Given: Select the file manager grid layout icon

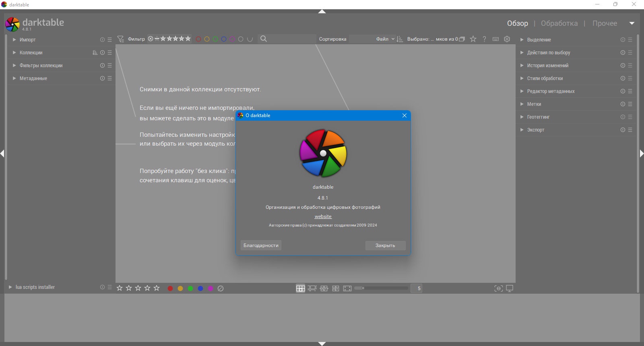Looking at the screenshot, I should 300,288.
